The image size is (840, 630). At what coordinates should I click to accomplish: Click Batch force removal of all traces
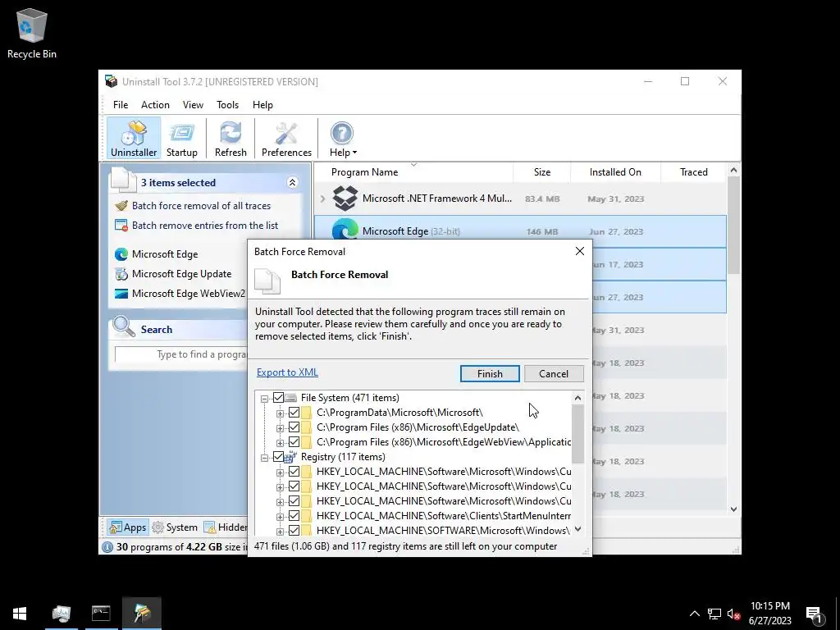[x=201, y=206]
